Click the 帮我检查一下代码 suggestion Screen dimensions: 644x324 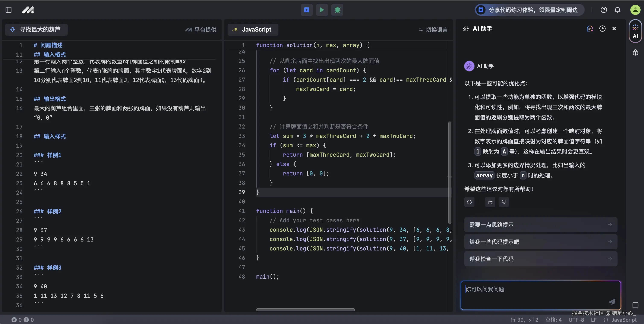(540, 259)
